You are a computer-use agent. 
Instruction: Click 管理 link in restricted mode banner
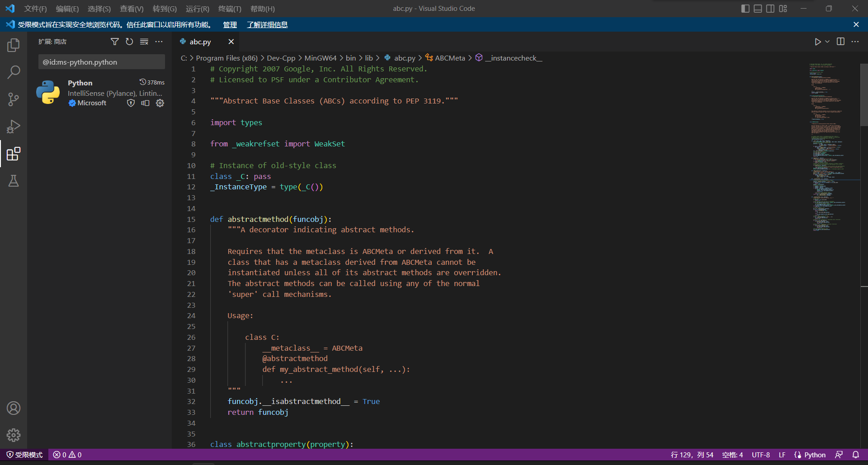coord(230,25)
